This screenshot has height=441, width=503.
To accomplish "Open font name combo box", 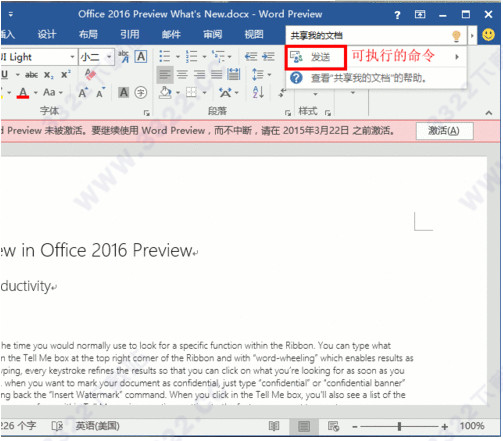I will pyautogui.click(x=38, y=57).
